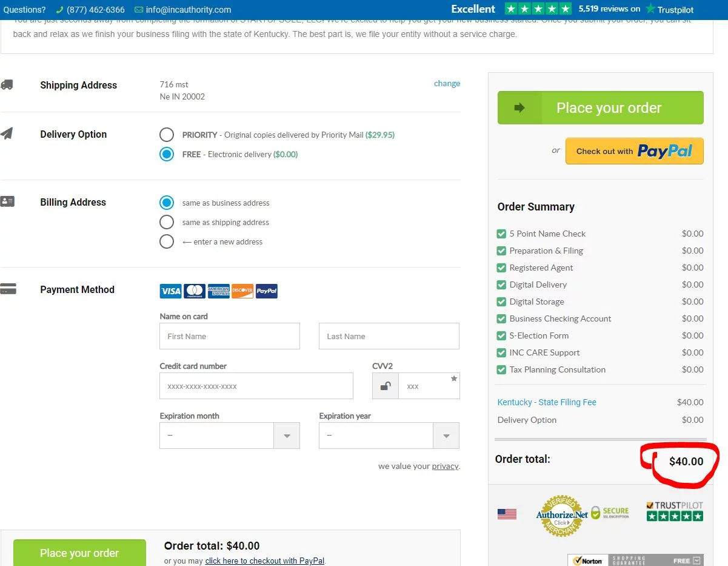Click the Visa card icon
Viewport: 728px width, 566px height.
170,291
